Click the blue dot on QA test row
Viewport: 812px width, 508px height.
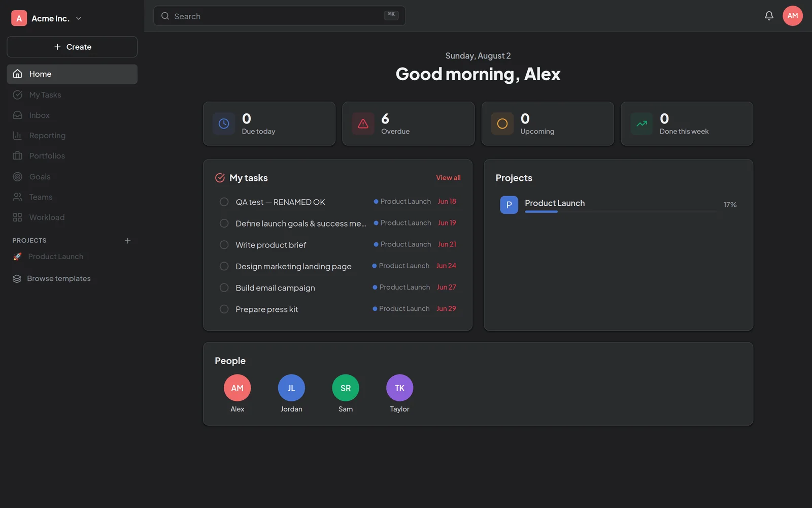[376, 202]
